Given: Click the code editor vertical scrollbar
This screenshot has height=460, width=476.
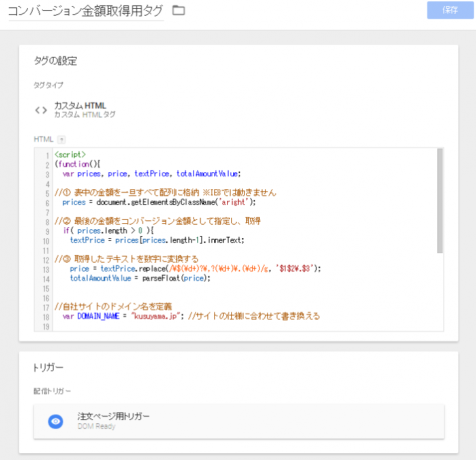Looking at the screenshot, I should 439,200.
